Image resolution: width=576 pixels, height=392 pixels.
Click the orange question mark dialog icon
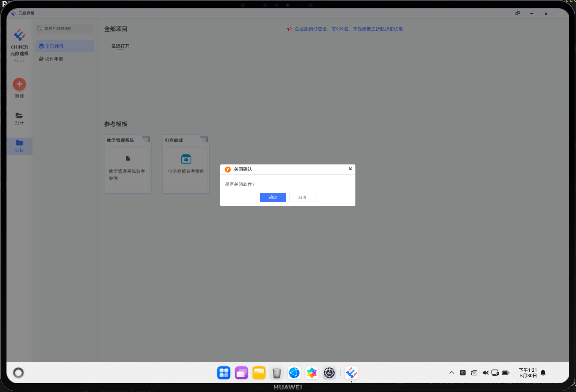pyautogui.click(x=228, y=169)
